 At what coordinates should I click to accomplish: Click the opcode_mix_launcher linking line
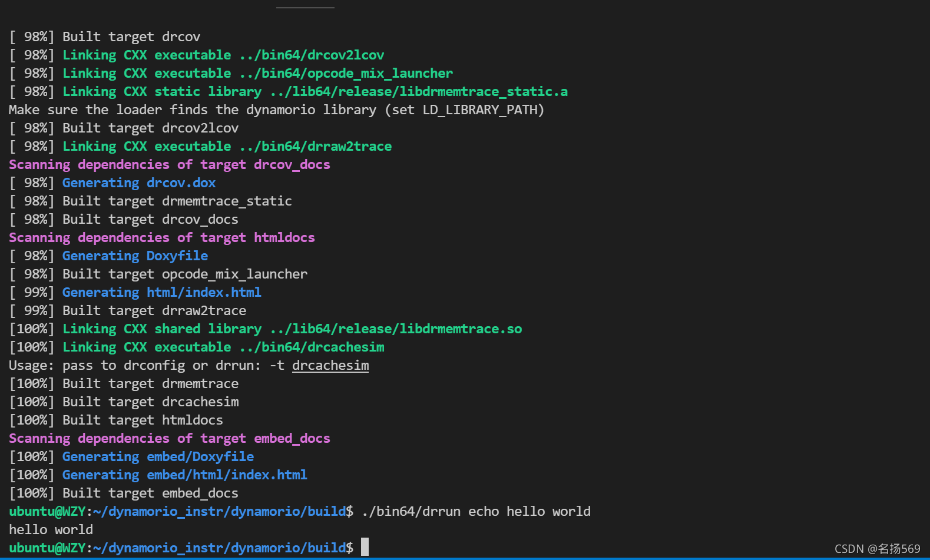[x=231, y=74]
